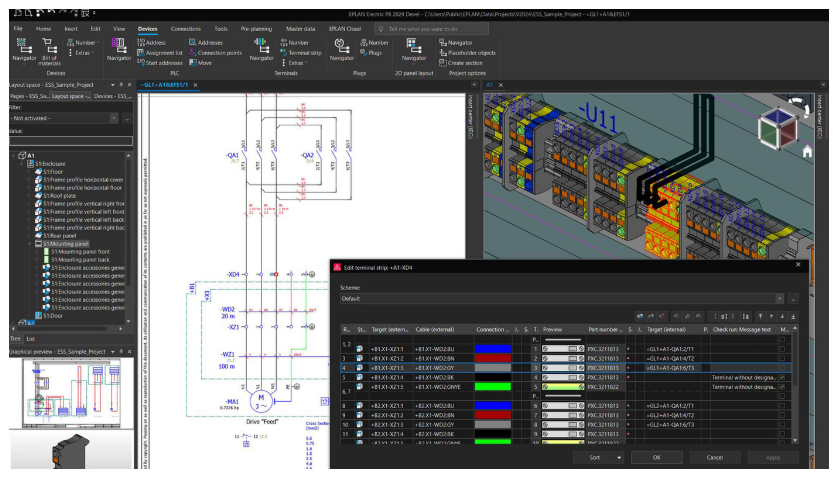The image size is (837, 479).
Task: Click OK in terminal strip dialog
Action: [656, 456]
